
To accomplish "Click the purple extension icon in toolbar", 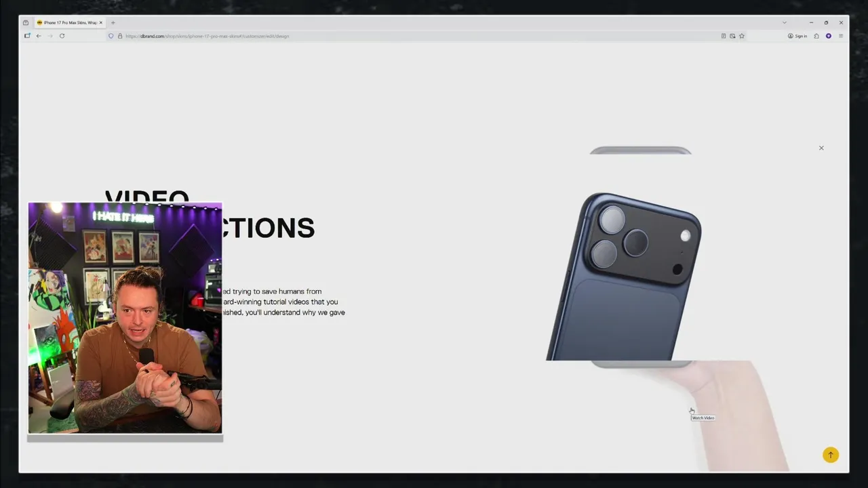I will (x=829, y=36).
